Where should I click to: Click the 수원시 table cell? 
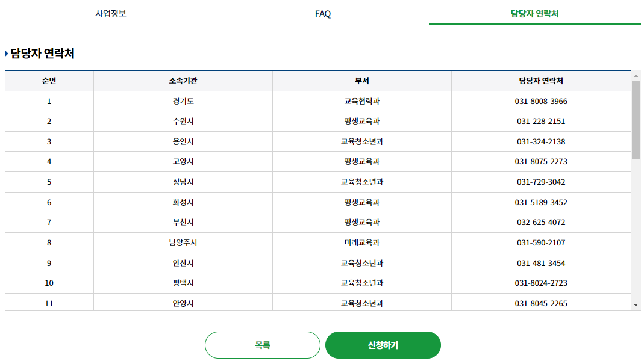pos(182,122)
